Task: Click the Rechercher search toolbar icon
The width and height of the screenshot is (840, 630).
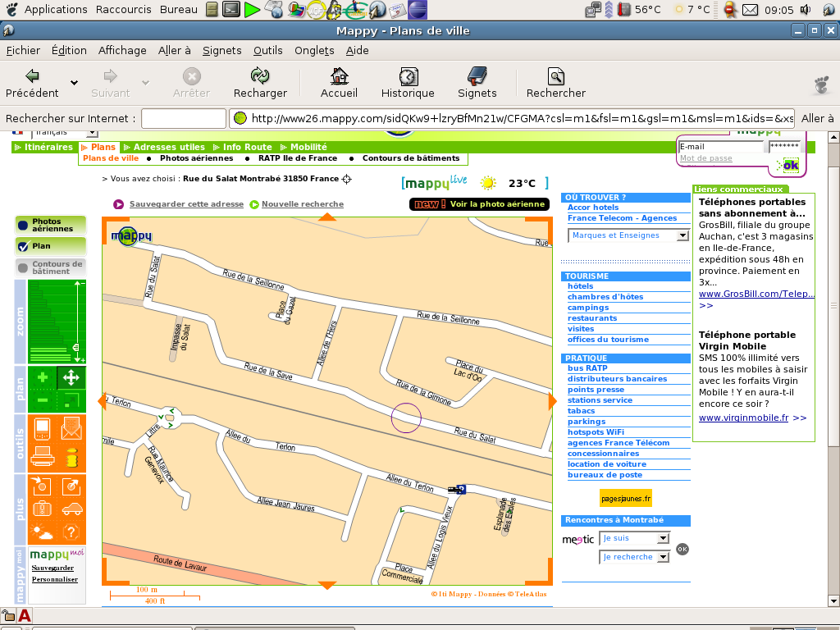Action: [x=556, y=76]
